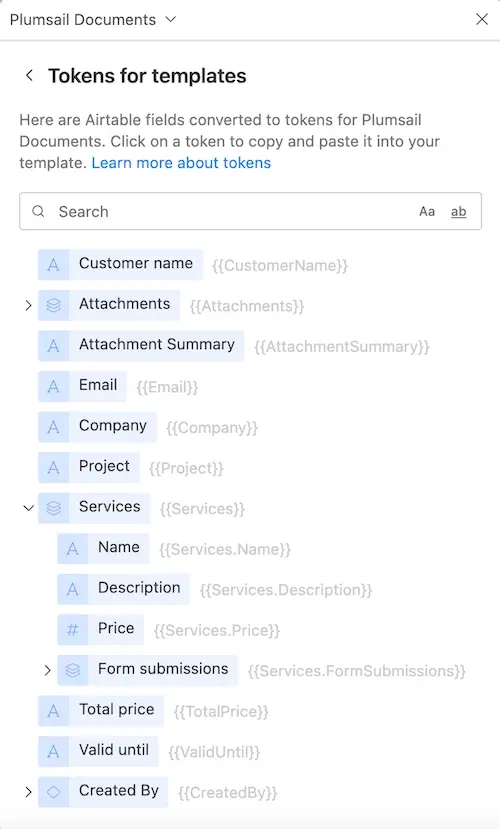Go back using the arrow beside Tokens for templates

point(30,76)
